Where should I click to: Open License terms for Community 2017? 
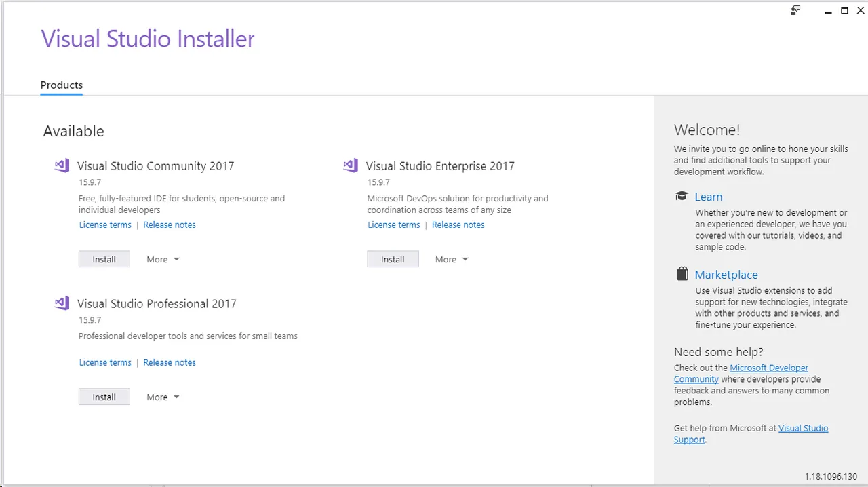[105, 225]
